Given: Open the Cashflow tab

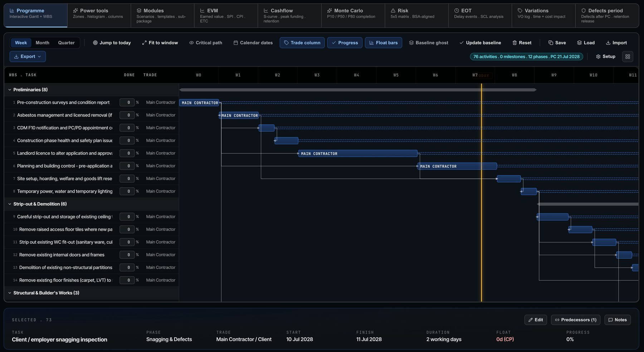Looking at the screenshot, I should [289, 15].
